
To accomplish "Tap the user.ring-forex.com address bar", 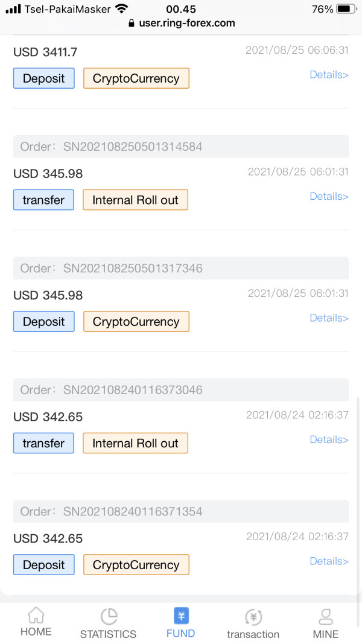I will coord(187,24).
